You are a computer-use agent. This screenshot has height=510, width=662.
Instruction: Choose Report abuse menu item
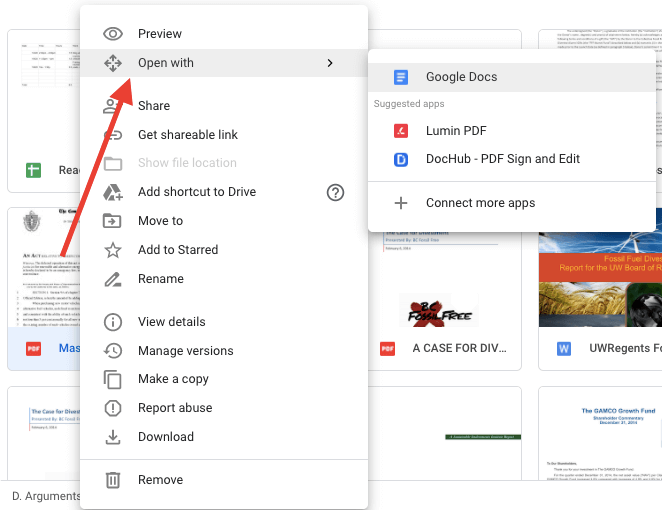(175, 408)
